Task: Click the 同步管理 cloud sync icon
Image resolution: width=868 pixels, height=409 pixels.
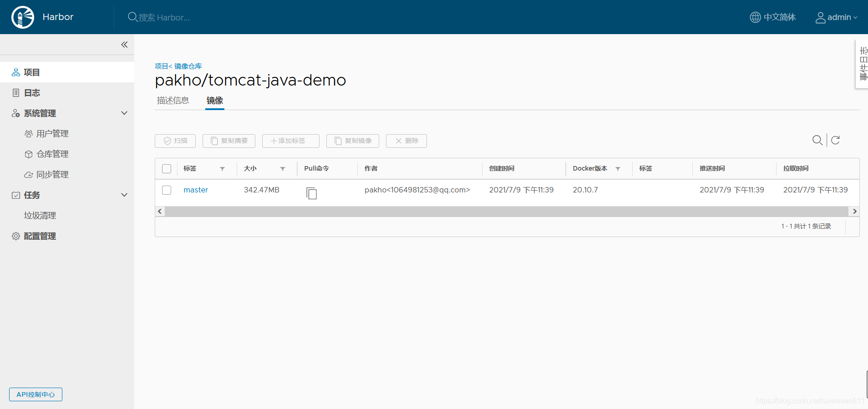Action: (x=29, y=175)
